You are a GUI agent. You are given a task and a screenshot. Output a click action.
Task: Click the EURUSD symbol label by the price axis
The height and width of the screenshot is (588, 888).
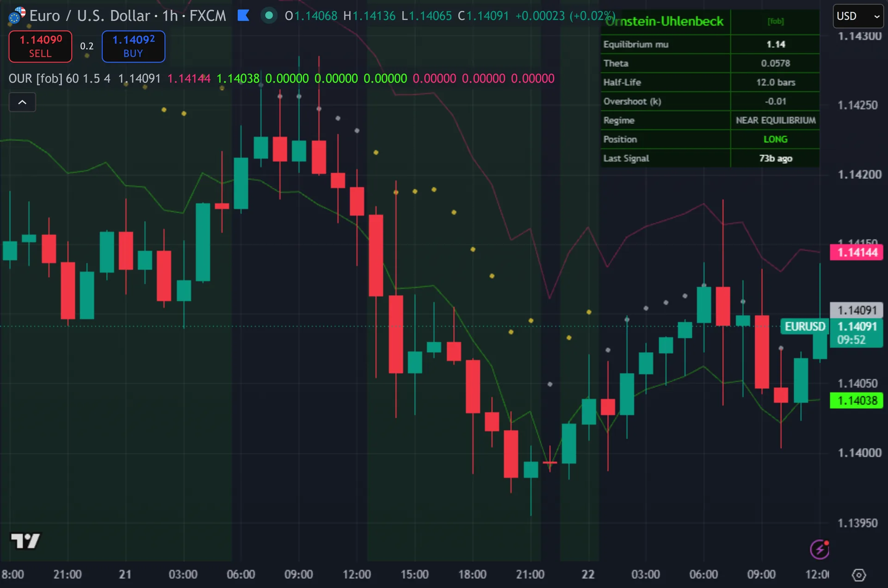[x=805, y=326]
